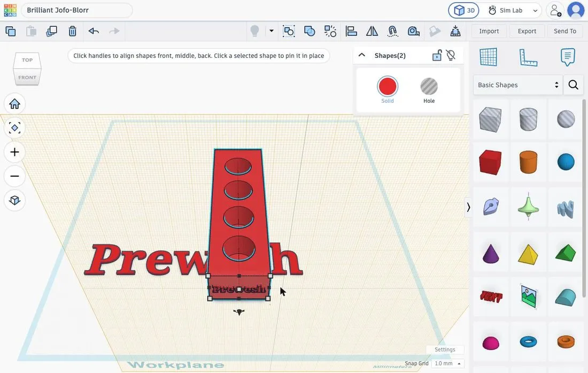Image resolution: width=588 pixels, height=373 pixels.
Task: Select the Mirror tool
Action: click(x=372, y=31)
